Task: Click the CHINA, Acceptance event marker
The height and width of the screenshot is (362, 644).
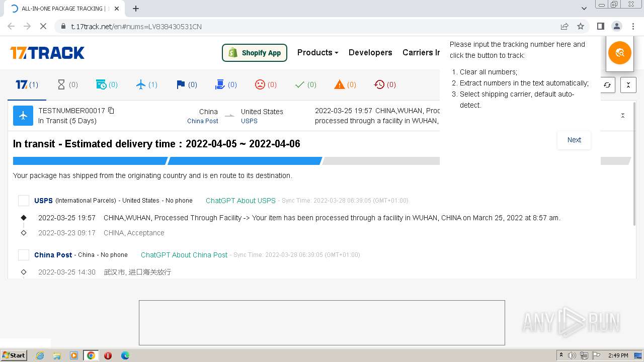Action: tap(24, 233)
